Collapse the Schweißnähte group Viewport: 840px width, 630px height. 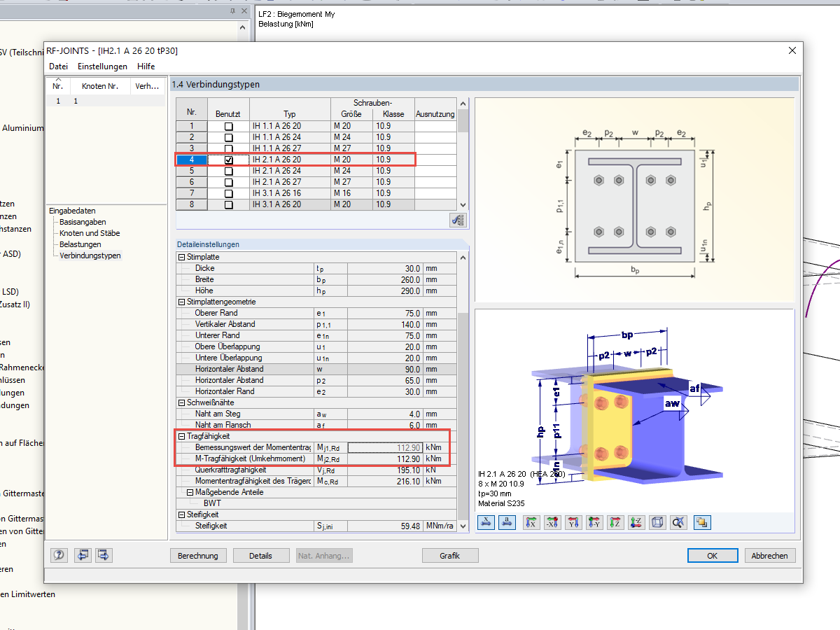(182, 402)
